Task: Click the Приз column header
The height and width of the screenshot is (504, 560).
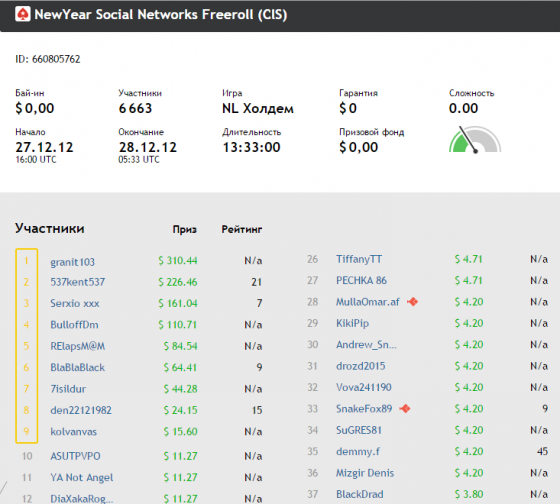Action: pos(185,229)
